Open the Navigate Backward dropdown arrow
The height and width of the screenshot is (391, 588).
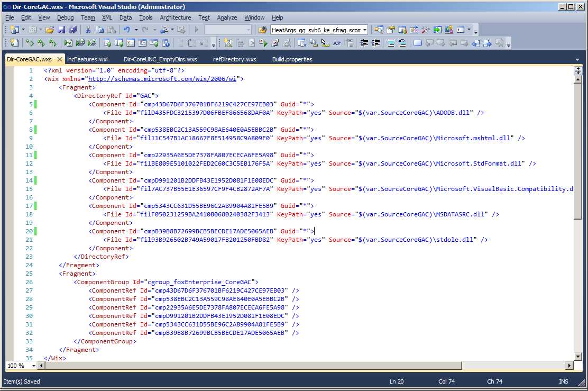(x=172, y=30)
